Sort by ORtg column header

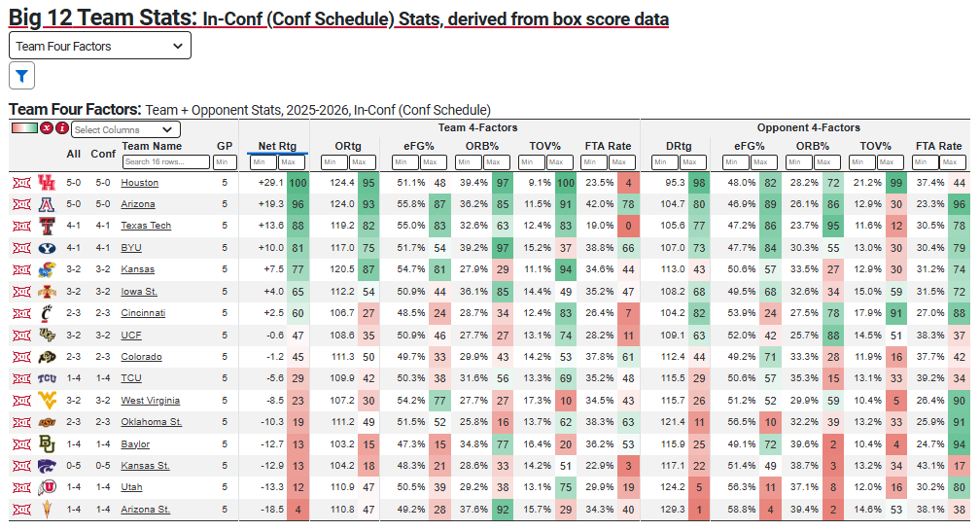[348, 146]
